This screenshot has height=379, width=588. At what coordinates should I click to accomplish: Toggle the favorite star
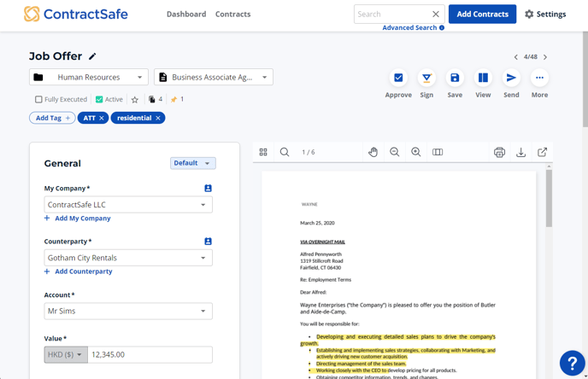(x=134, y=100)
